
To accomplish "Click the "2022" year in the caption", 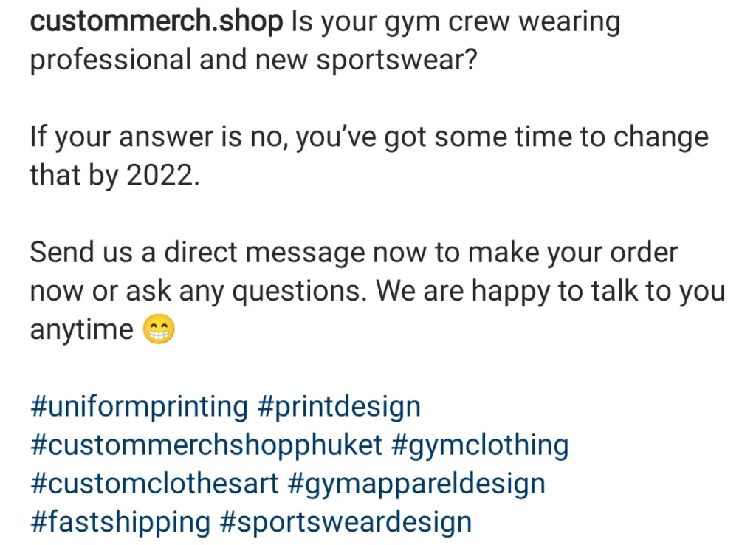I will (x=161, y=176).
